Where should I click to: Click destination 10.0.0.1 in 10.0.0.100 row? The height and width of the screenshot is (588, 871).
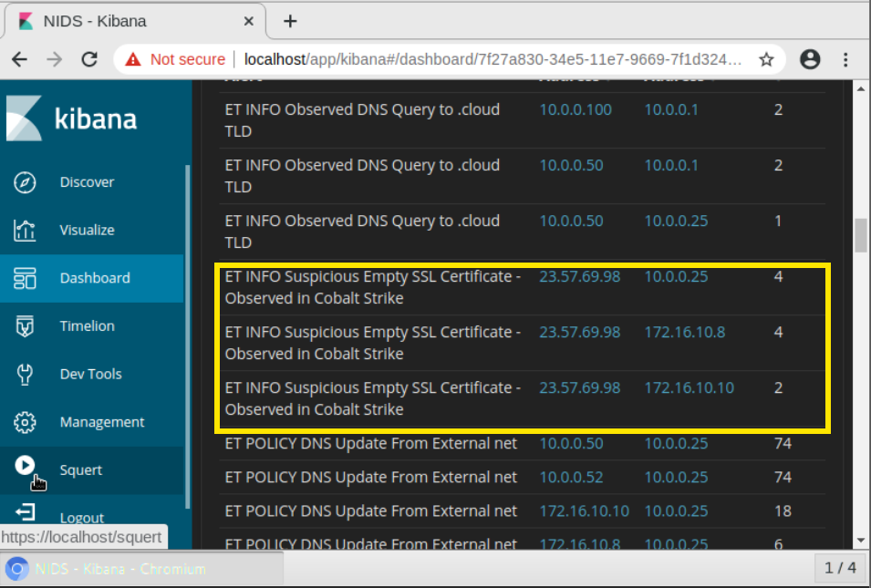point(671,110)
